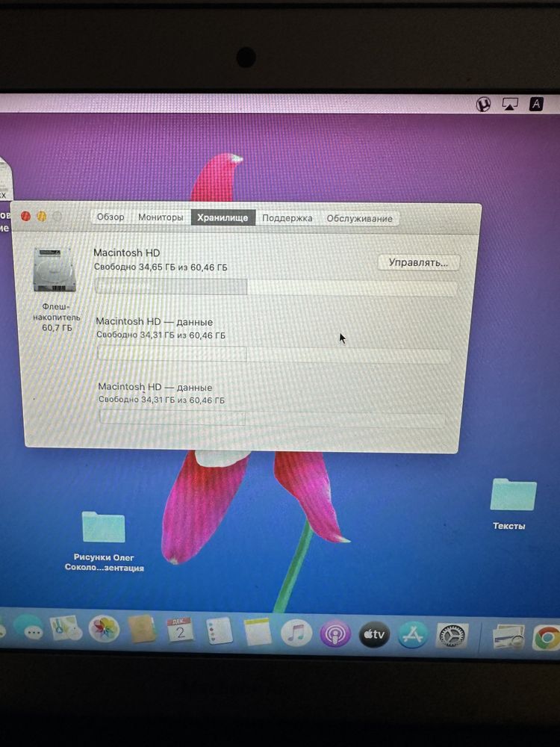The width and height of the screenshot is (560, 747).
Task: Open the App Store in the Dock
Action: [x=412, y=635]
